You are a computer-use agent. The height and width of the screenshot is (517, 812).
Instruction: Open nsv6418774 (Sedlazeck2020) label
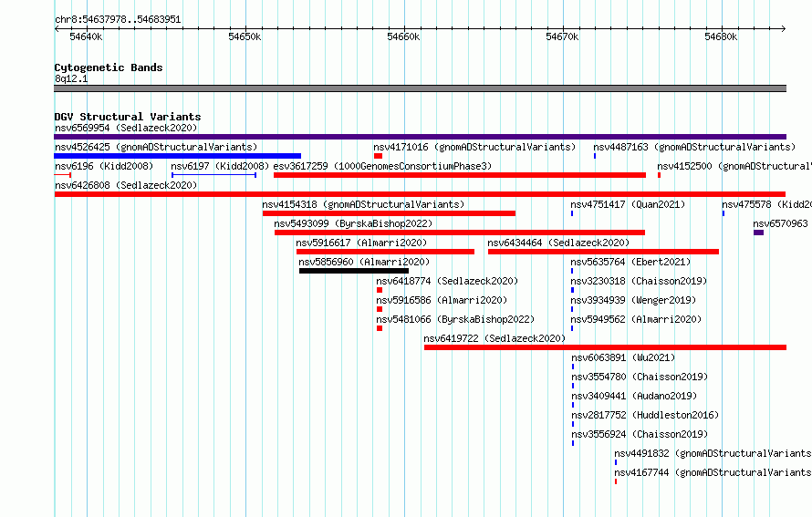point(447,281)
